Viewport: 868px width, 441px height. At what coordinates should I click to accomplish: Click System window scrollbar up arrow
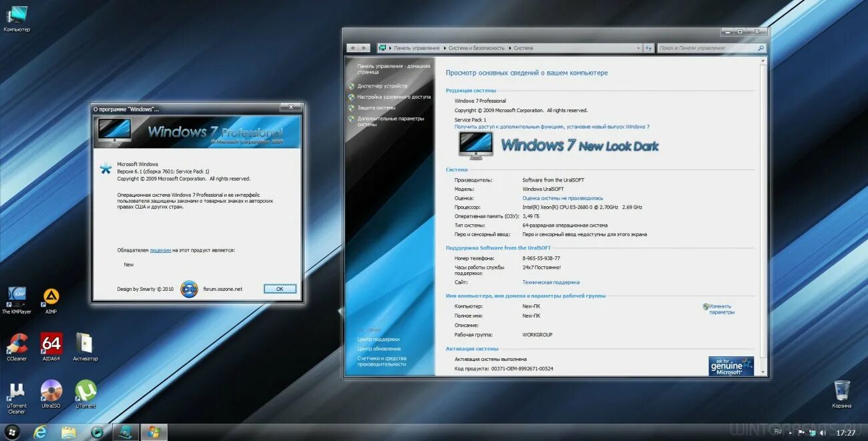(x=763, y=61)
